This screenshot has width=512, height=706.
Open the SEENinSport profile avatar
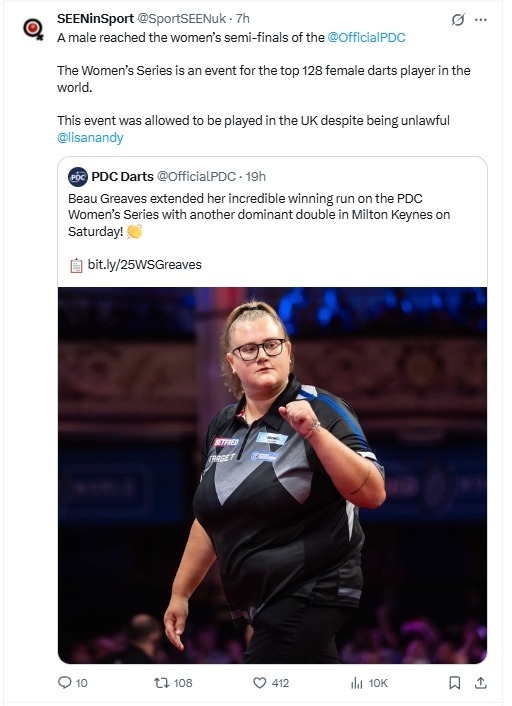click(x=33, y=29)
